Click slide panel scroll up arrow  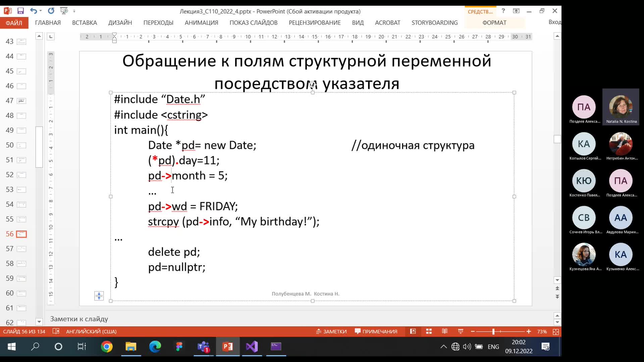click(39, 36)
